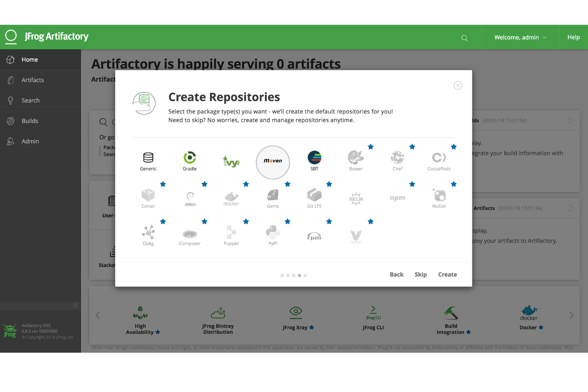Close the Create Repositories dialog

point(458,85)
